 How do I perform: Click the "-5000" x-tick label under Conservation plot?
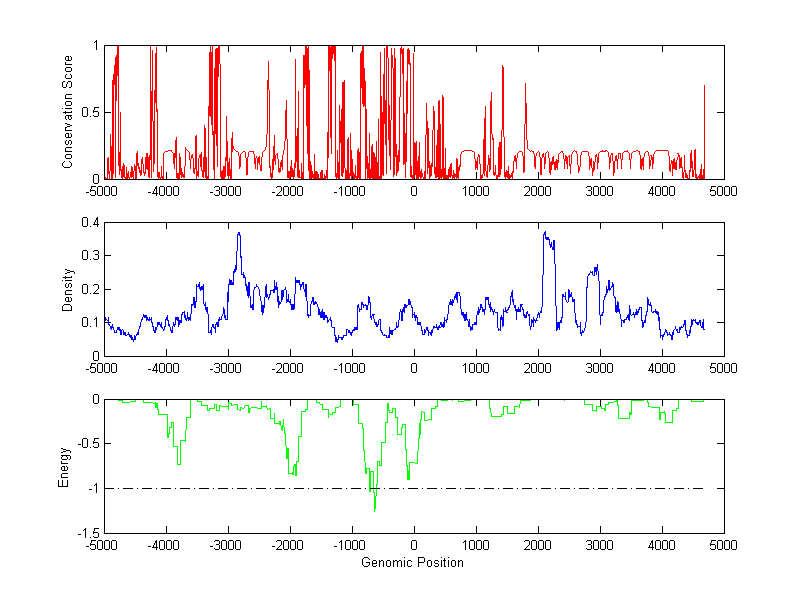102,191
